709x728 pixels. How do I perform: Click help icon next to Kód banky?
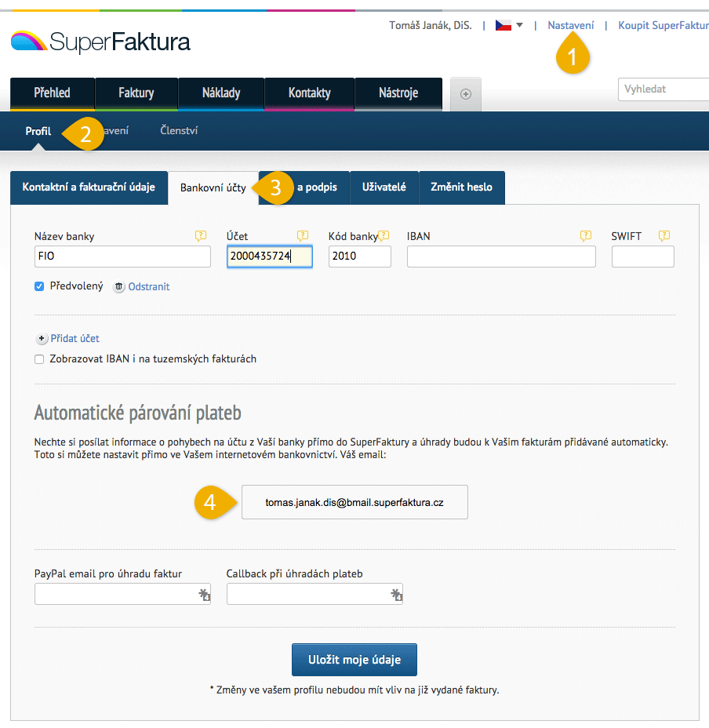(384, 236)
